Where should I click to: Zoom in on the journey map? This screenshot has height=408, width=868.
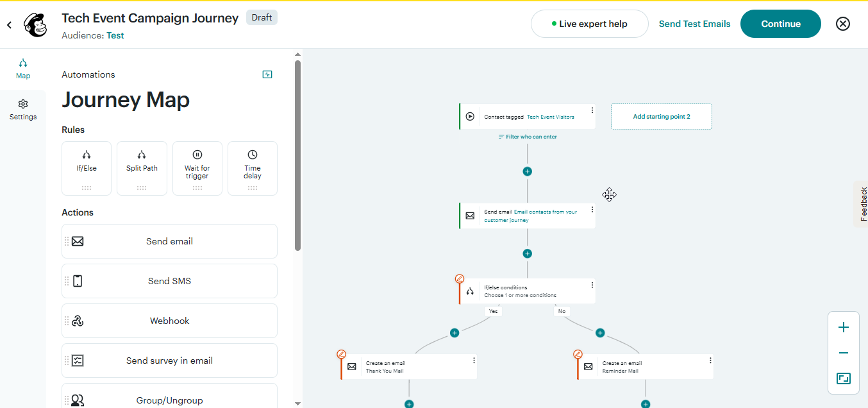click(843, 327)
